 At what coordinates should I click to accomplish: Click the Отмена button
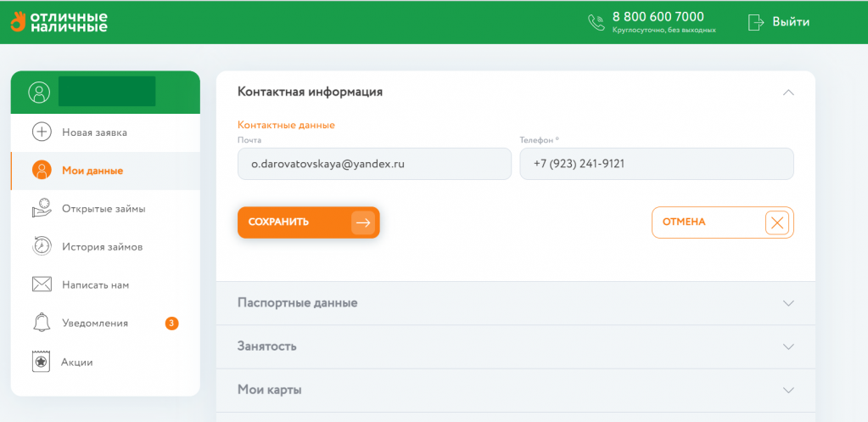coord(722,222)
